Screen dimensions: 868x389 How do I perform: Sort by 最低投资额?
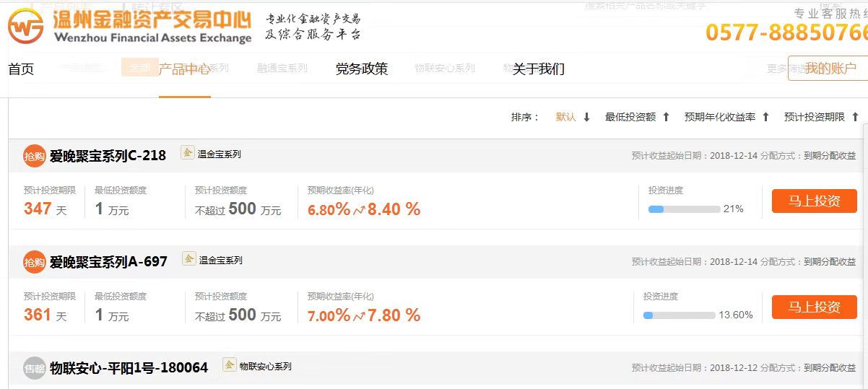(630, 117)
